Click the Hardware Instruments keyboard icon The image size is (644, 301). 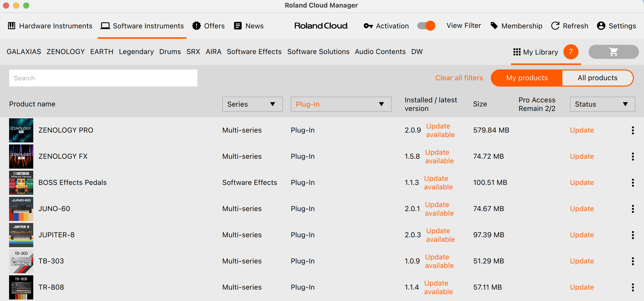tap(12, 26)
